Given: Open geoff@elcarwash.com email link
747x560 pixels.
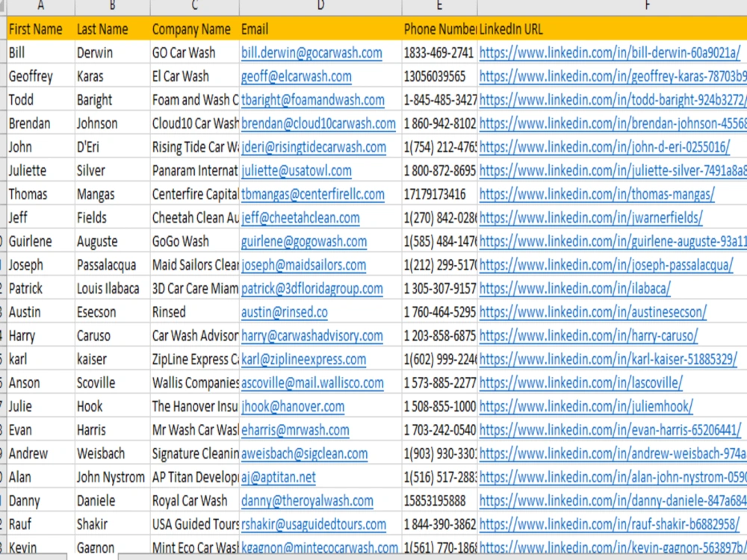Looking at the screenshot, I should (x=297, y=76).
